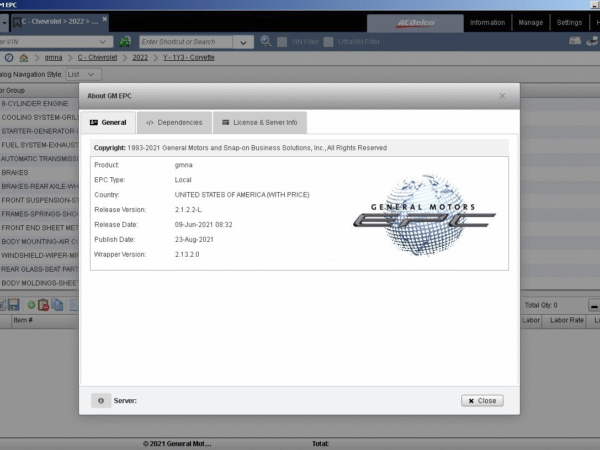Click the Labor Rate column header

567,320
